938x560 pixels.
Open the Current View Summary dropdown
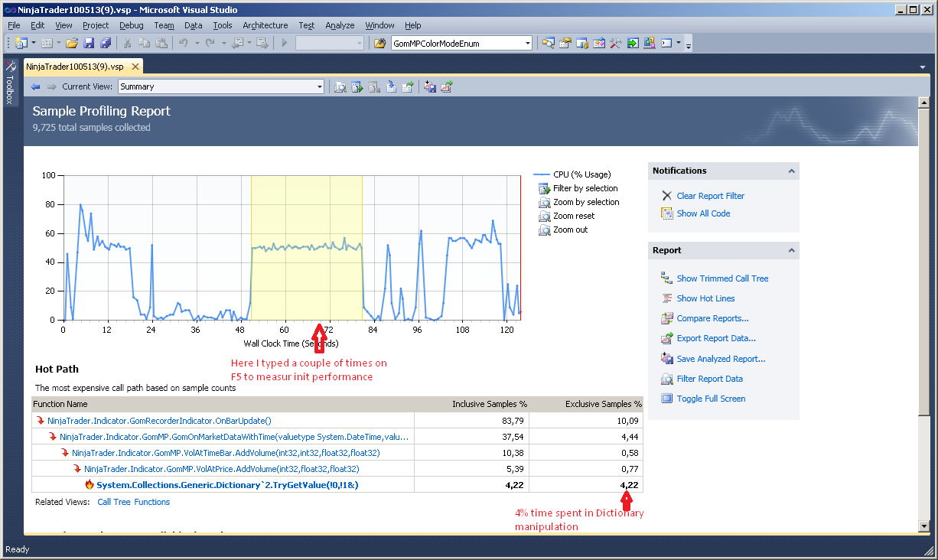point(319,86)
